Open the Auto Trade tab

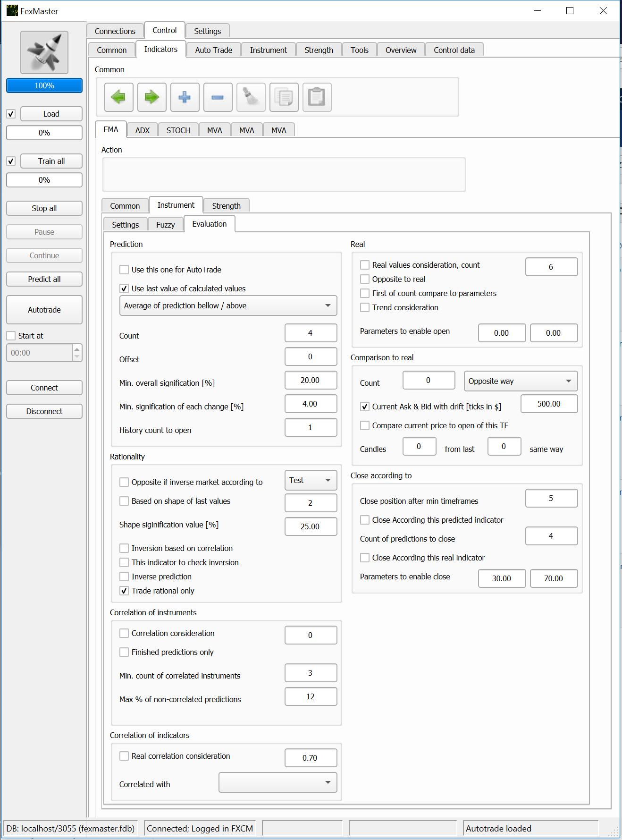tap(213, 50)
